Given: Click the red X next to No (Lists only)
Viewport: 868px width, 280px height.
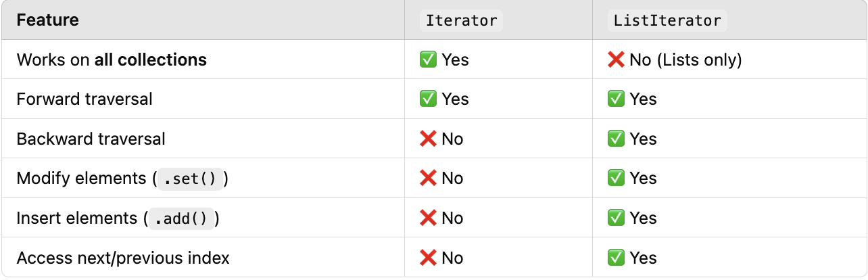Looking at the screenshot, I should 616,60.
